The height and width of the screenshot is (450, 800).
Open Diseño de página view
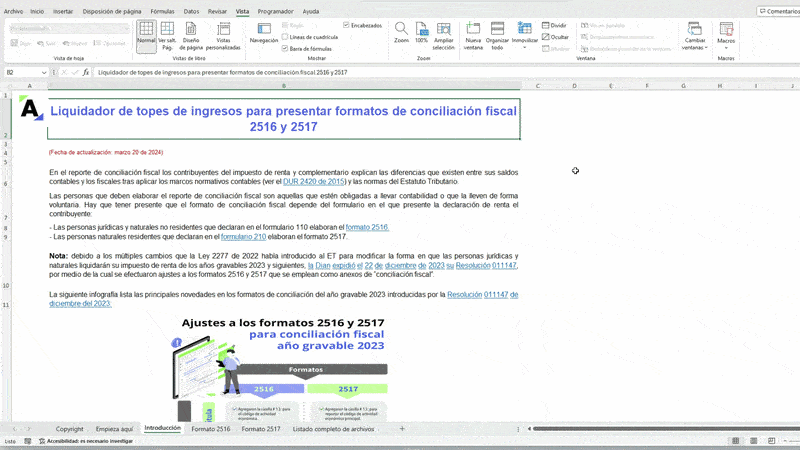193,36
